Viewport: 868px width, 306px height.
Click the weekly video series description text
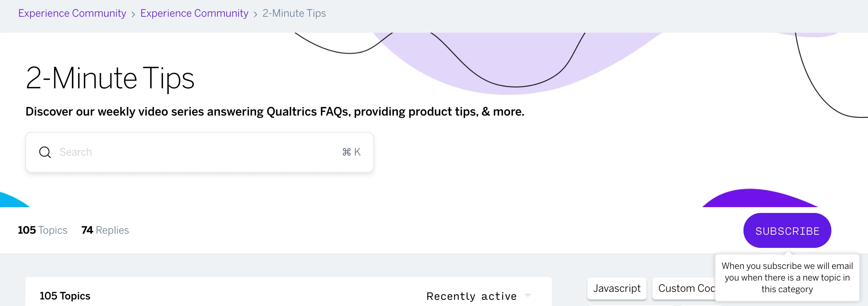click(275, 112)
